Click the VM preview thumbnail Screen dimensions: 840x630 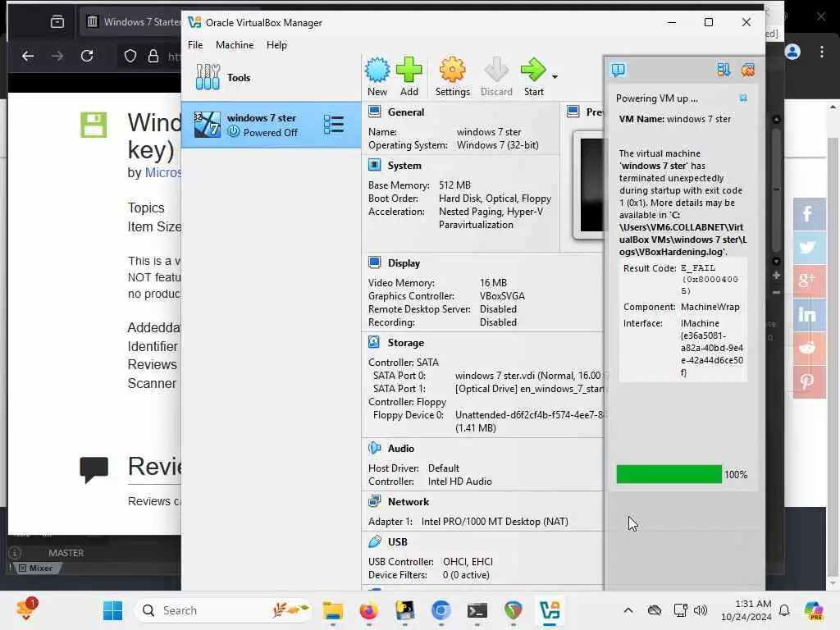[591, 185]
